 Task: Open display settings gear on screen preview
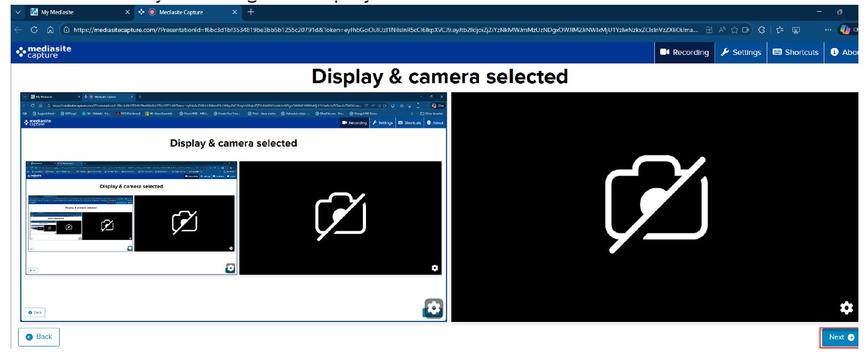click(x=434, y=308)
